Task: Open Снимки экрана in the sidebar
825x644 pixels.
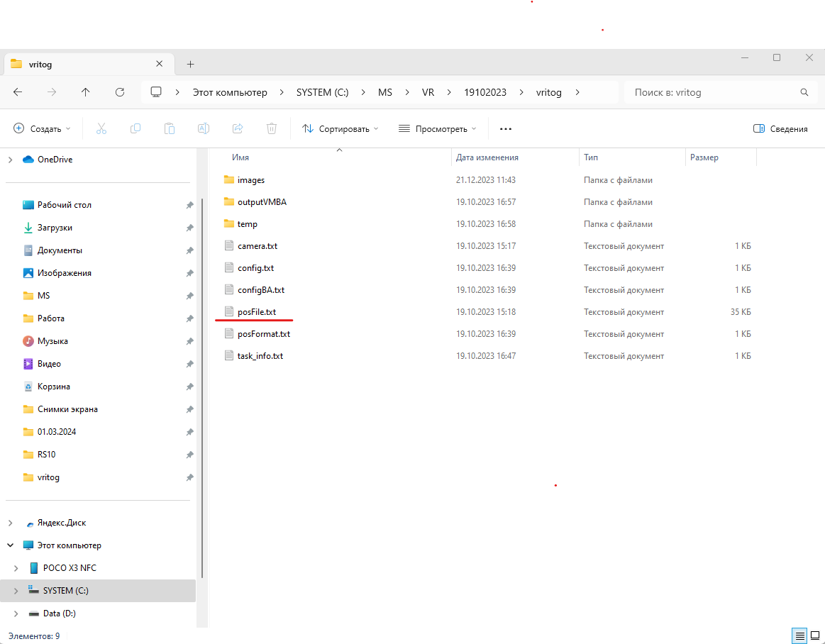Action: [67, 409]
